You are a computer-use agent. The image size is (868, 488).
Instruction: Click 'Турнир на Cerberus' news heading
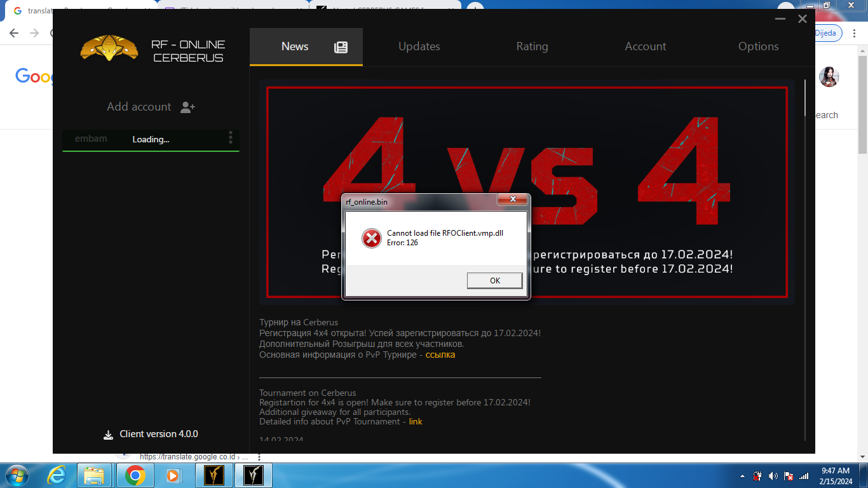(x=299, y=322)
